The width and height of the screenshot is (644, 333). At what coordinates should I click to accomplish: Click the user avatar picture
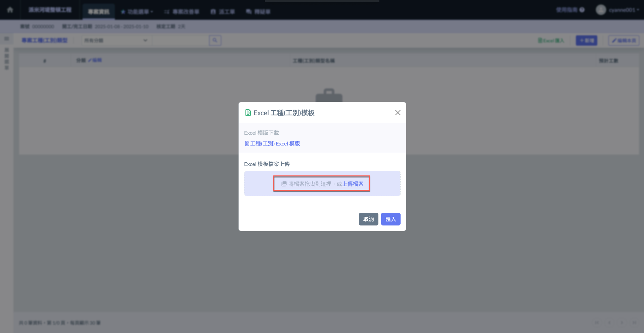click(601, 10)
